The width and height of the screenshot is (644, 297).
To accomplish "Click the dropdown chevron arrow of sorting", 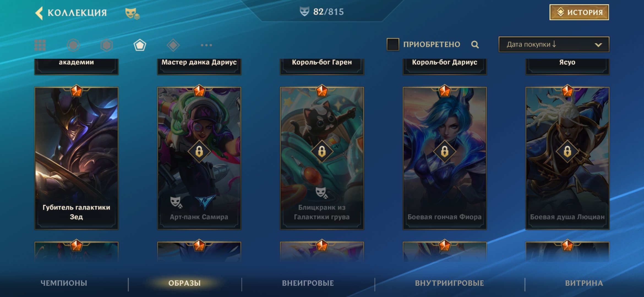I will (x=598, y=45).
